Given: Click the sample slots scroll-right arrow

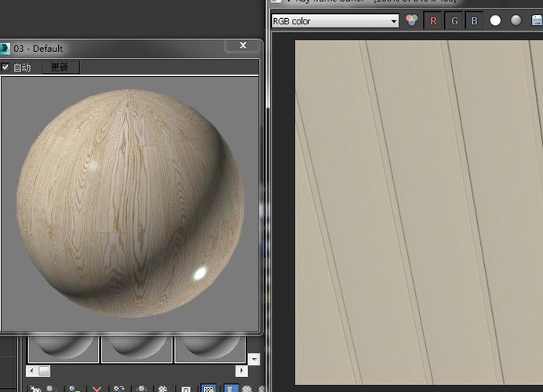Looking at the screenshot, I should coord(241,371).
